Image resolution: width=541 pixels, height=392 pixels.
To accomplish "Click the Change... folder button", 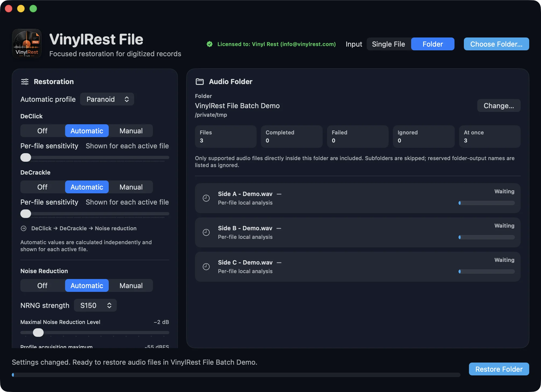I will point(499,105).
